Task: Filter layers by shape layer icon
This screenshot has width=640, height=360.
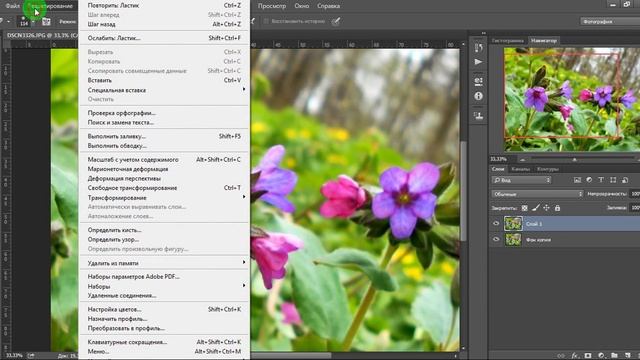Action: (613, 180)
